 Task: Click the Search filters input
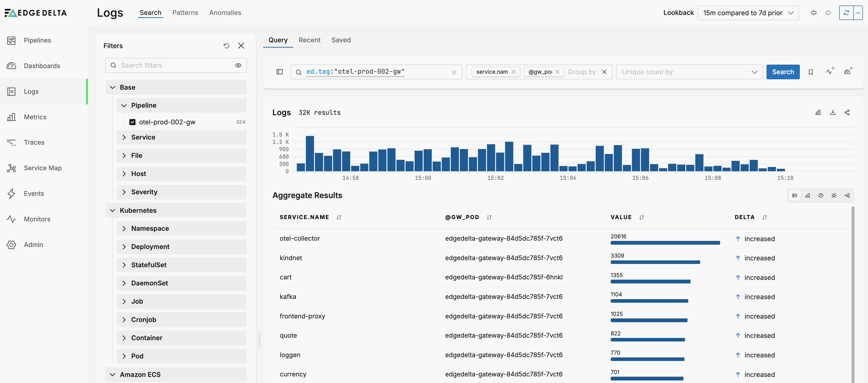(175, 65)
